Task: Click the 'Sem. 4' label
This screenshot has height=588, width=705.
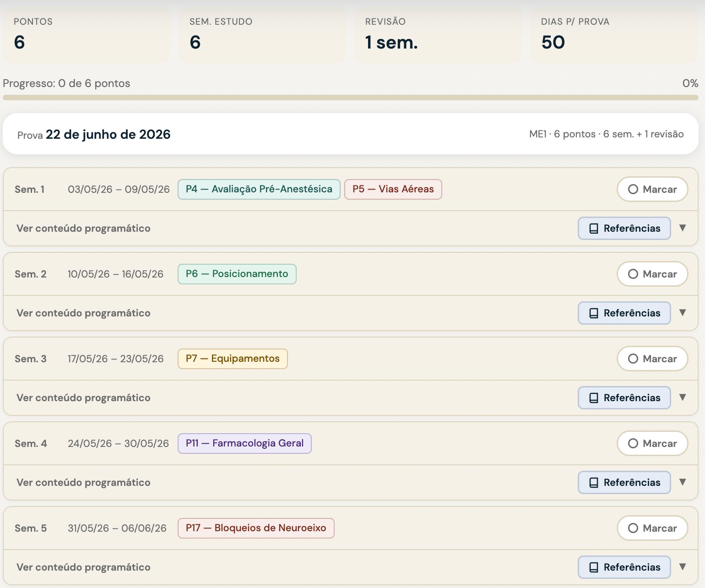Action: pos(31,443)
